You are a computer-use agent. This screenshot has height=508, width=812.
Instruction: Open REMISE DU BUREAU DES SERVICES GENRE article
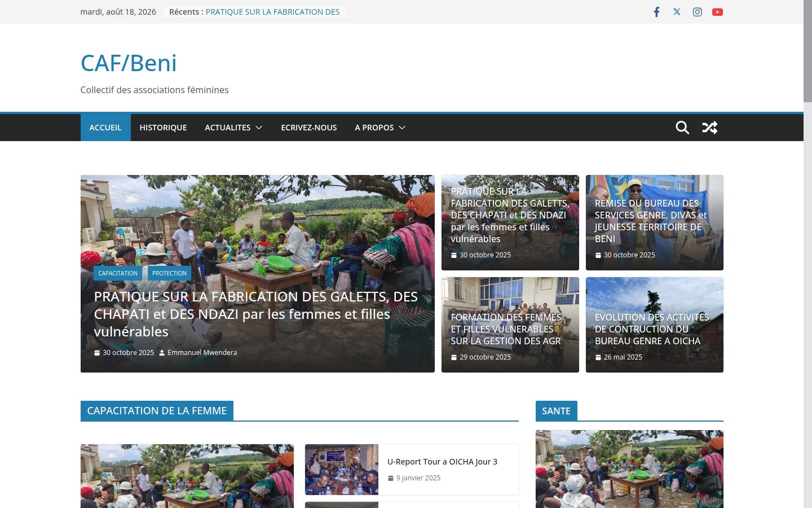tap(651, 221)
